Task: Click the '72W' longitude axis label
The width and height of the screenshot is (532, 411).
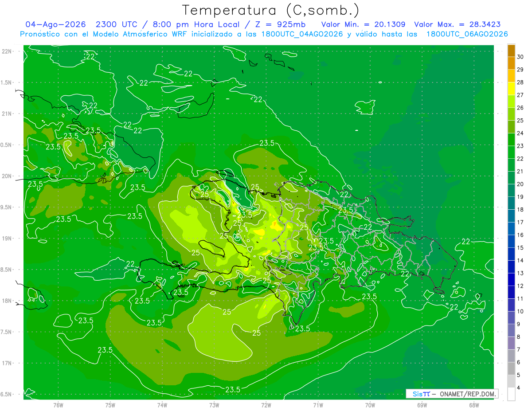Action: [266, 405]
